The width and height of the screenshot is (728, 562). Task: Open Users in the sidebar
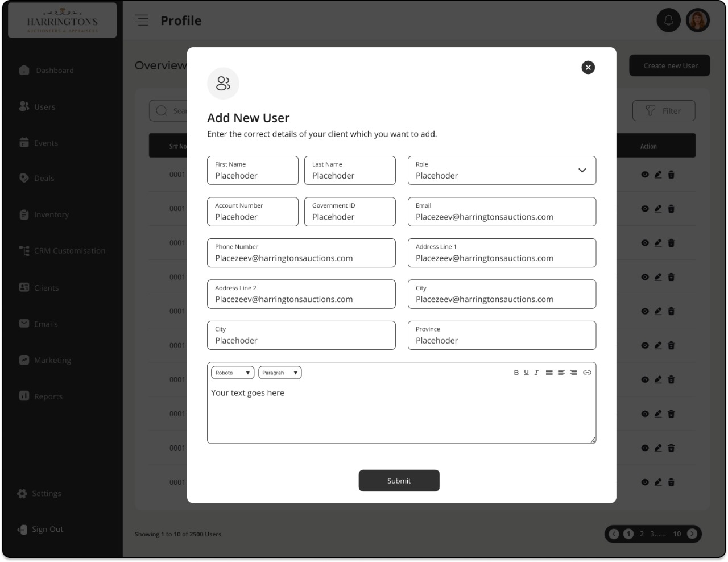click(x=44, y=107)
